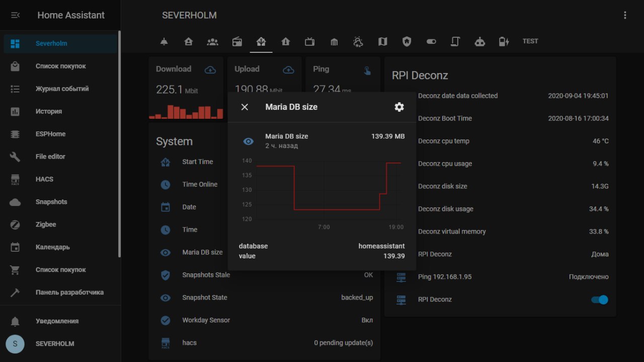This screenshot has height=362, width=644.
Task: Open Журнал событий in the sidebar
Action: pyautogui.click(x=60, y=89)
